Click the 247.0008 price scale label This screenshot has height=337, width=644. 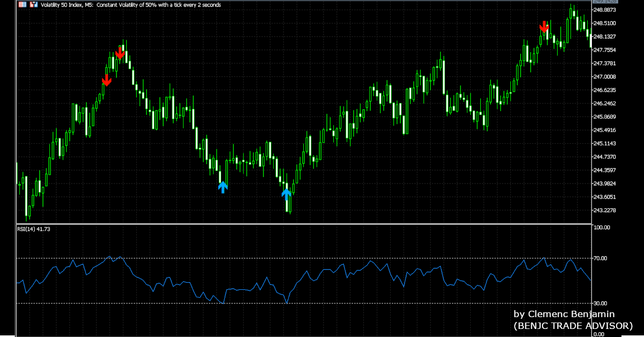604,77
